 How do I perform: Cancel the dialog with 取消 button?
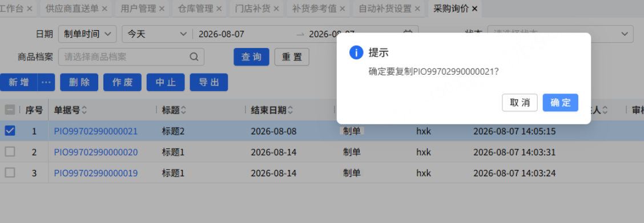tap(520, 103)
